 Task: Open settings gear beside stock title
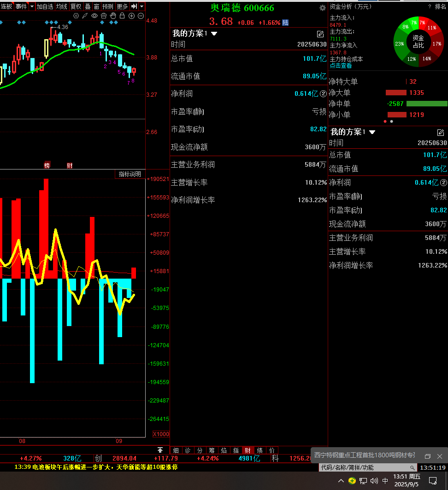pyautogui.click(x=323, y=8)
